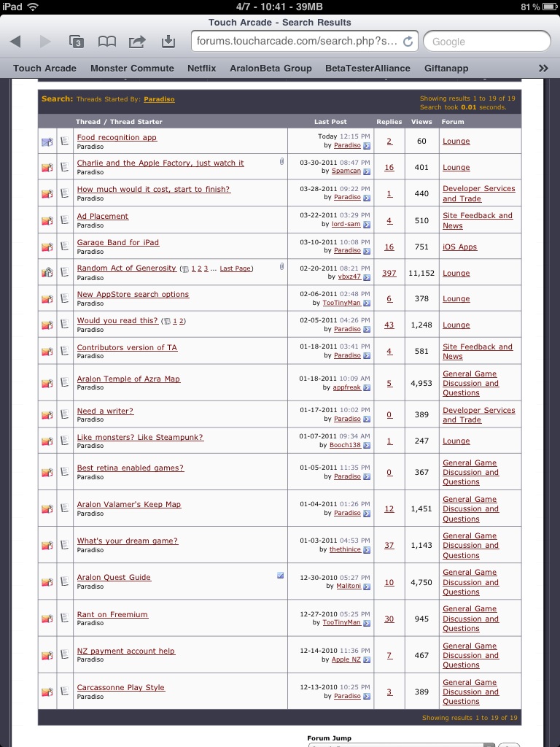The height and width of the screenshot is (747, 560).
Task: Reload page with refresh icon
Action: pyautogui.click(x=408, y=42)
